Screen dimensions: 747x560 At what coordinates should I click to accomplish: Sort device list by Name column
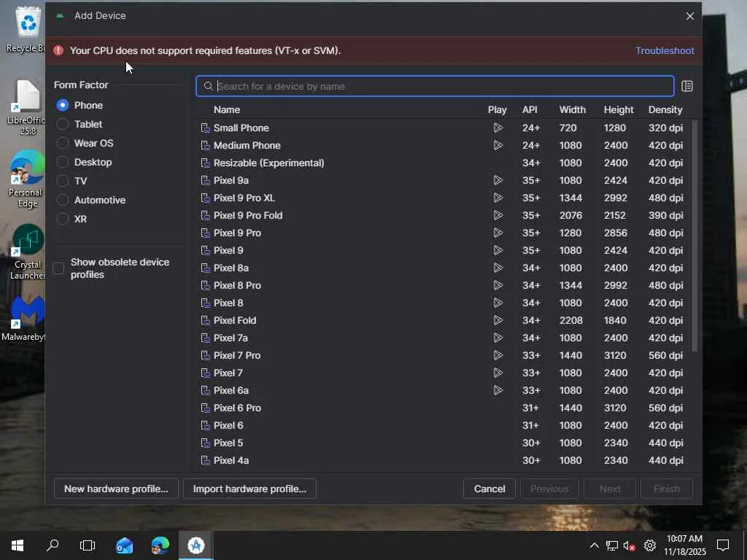[x=227, y=109]
